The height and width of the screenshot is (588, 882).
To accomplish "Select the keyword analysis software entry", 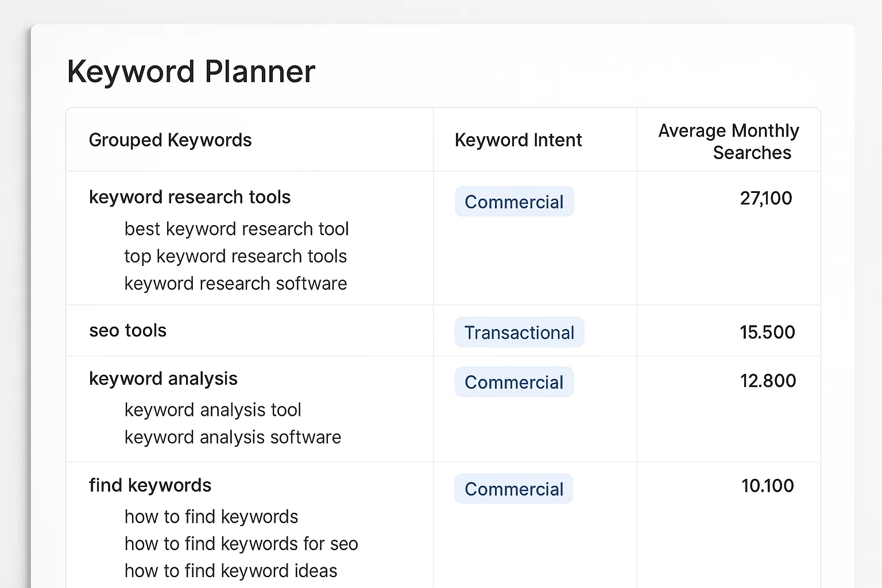I will (233, 437).
